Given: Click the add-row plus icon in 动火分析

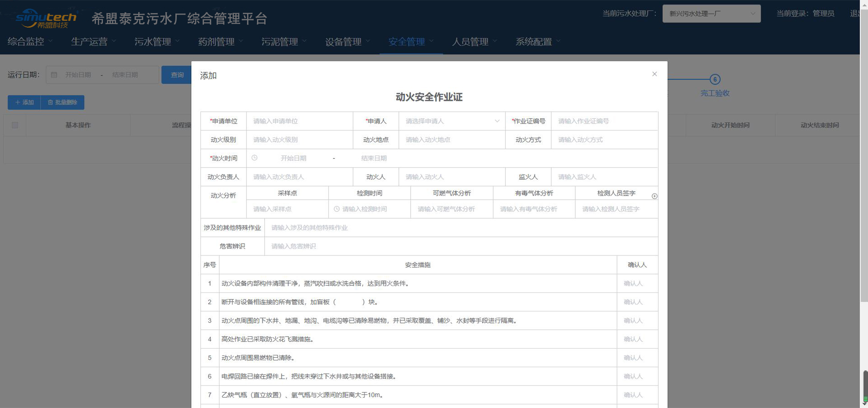Looking at the screenshot, I should [654, 196].
